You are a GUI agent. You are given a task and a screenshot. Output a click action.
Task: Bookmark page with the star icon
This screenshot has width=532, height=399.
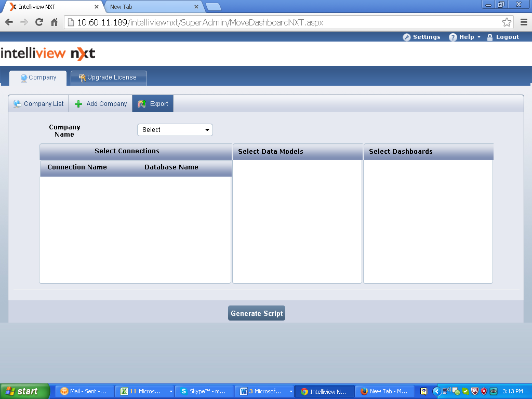(507, 22)
